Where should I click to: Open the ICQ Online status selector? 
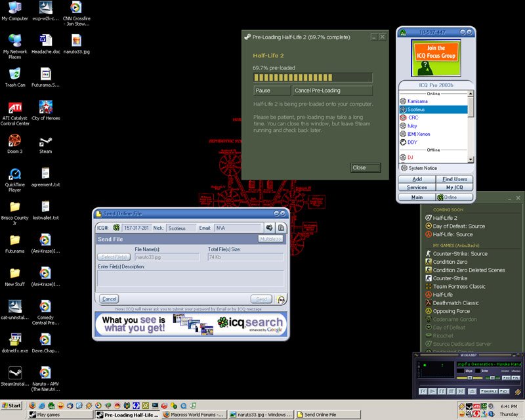[455, 198]
